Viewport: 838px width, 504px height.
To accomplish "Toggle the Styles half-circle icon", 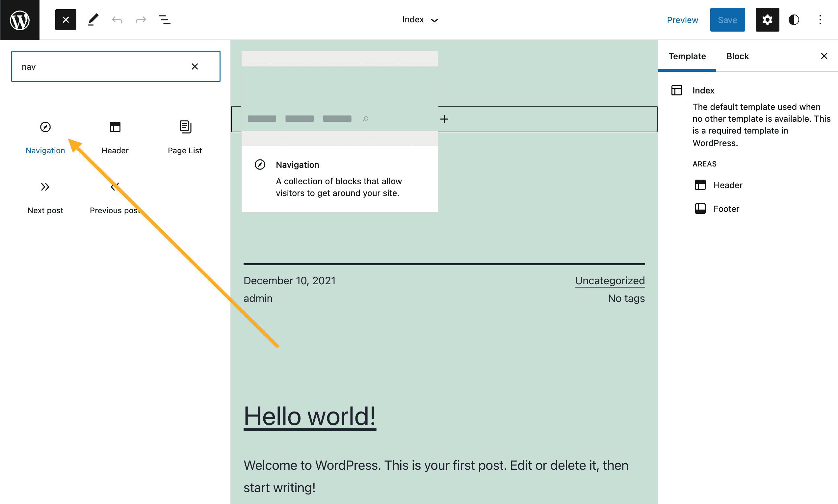I will (x=794, y=20).
